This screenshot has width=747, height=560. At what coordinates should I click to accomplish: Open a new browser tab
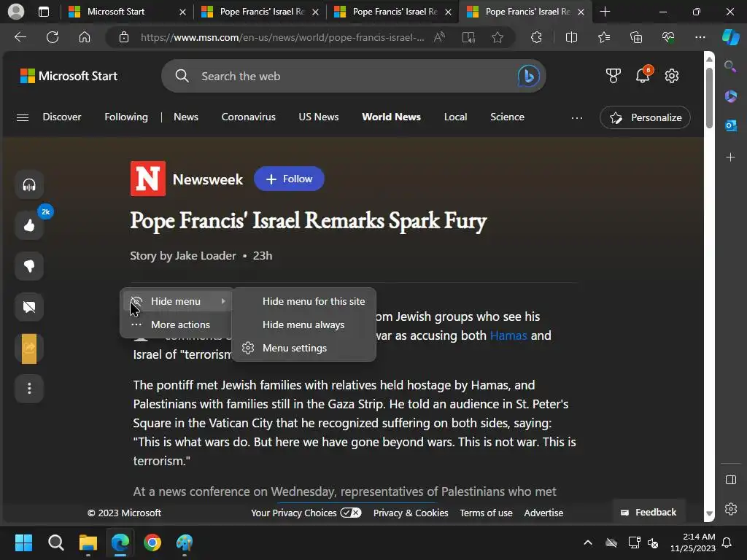coord(605,12)
